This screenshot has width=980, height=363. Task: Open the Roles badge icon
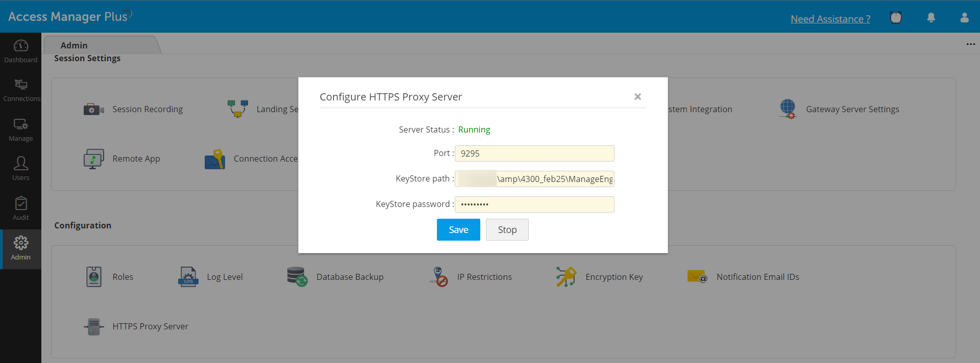[x=94, y=277]
